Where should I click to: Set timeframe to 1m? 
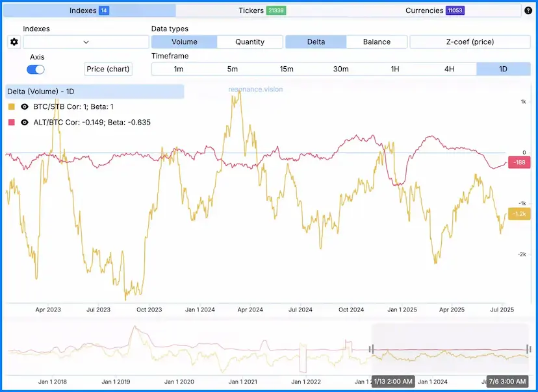point(178,69)
